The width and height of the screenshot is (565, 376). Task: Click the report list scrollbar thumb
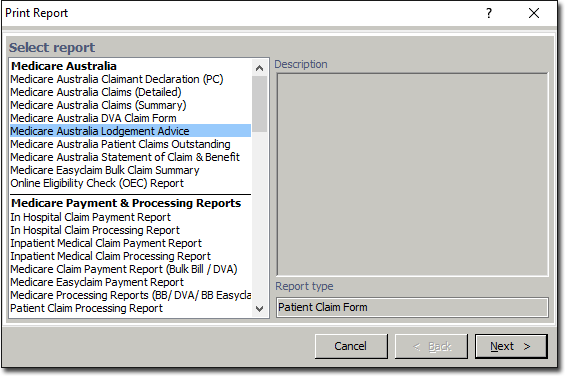[x=259, y=104]
